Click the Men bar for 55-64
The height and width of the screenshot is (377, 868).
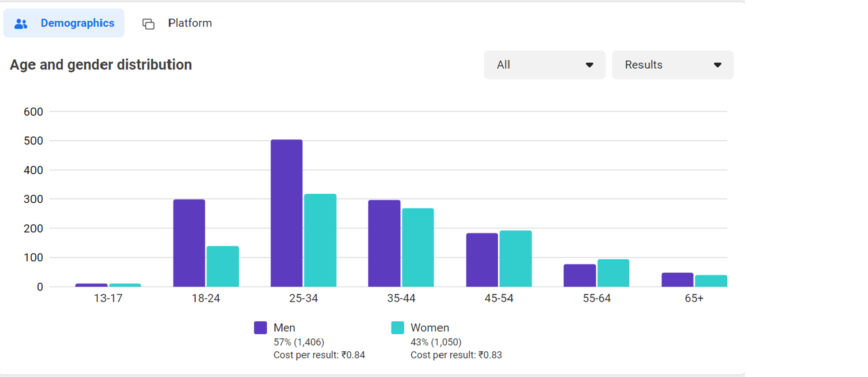[580, 275]
